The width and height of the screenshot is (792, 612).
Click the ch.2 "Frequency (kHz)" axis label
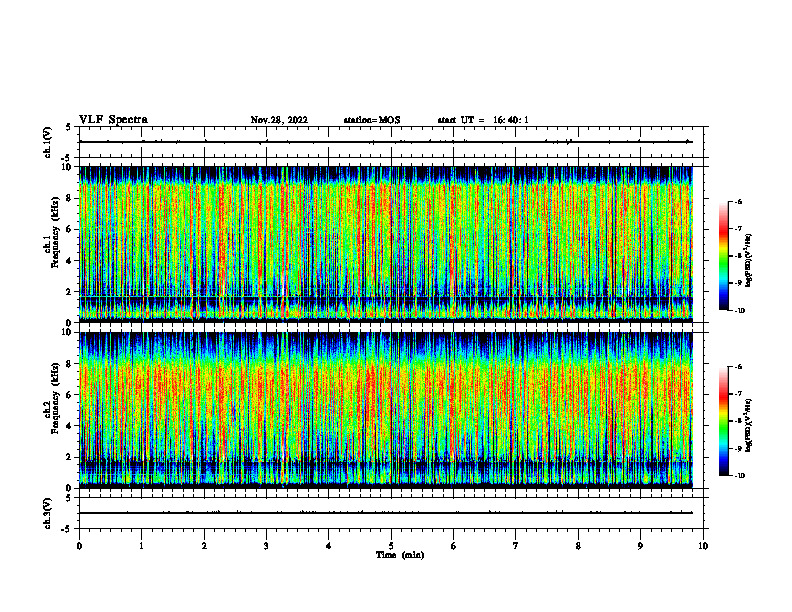click(55, 398)
